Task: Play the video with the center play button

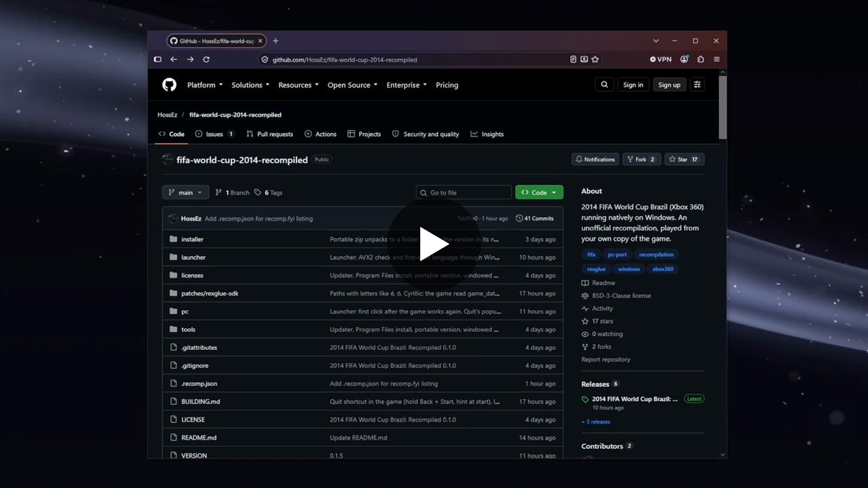Action: point(434,244)
